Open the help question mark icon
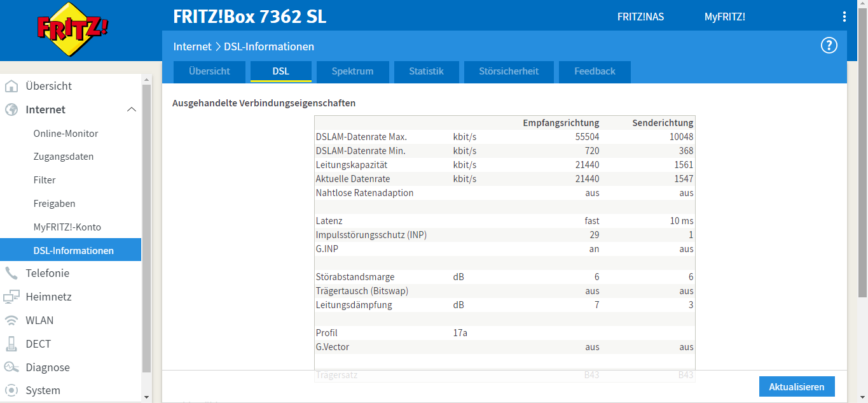Screen dimensions: 868x403 [829, 45]
